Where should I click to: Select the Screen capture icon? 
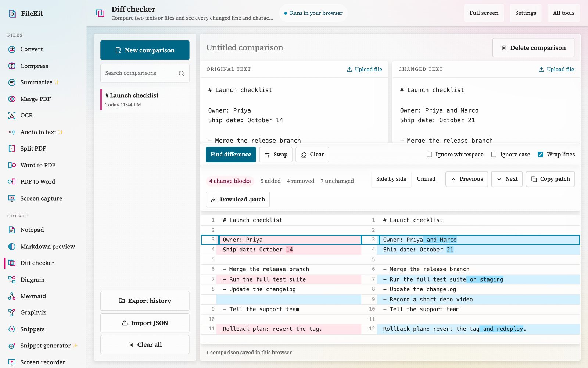coord(12,198)
